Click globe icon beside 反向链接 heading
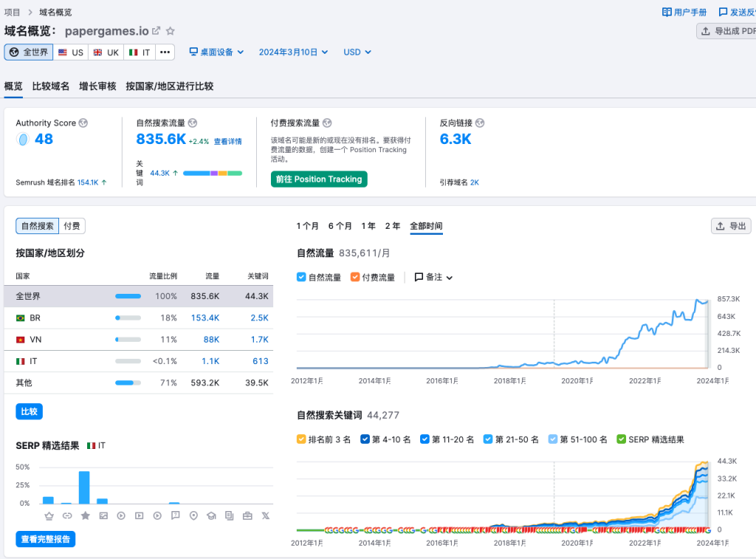 [x=480, y=123]
